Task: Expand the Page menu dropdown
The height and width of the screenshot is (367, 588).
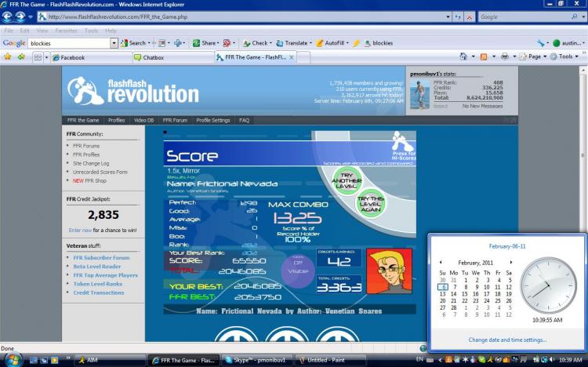Action: pyautogui.click(x=545, y=56)
